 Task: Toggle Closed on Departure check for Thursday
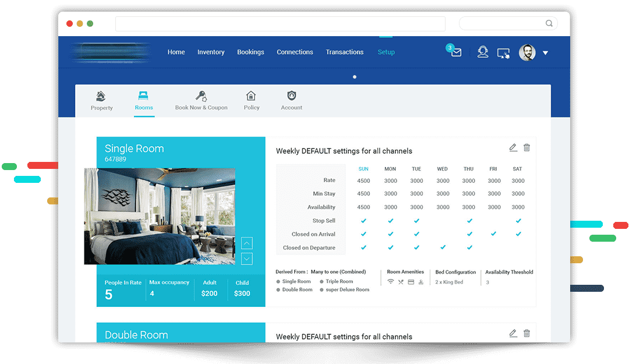coord(469,248)
